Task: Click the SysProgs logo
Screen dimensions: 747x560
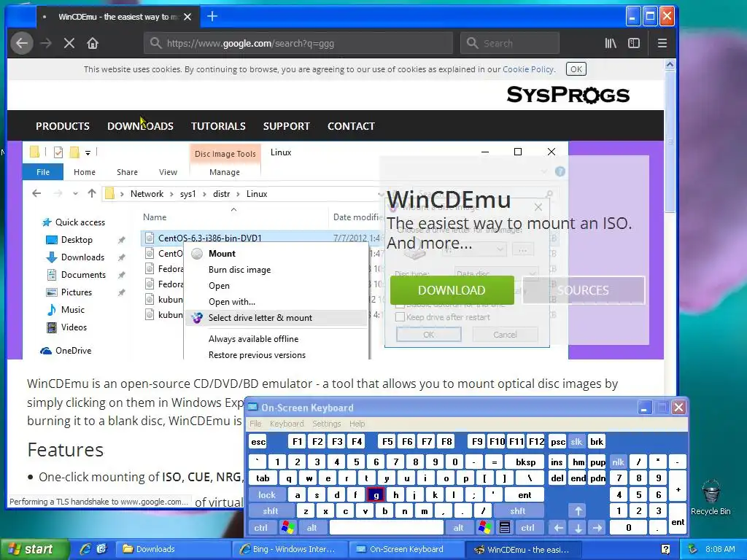Action: point(568,95)
